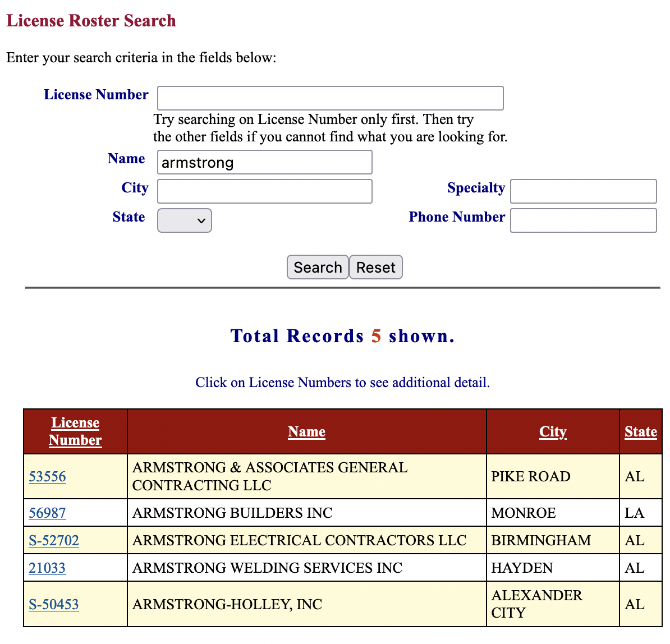Image resolution: width=670 pixels, height=644 pixels.
Task: View details for license S-52702
Action: pyautogui.click(x=54, y=540)
